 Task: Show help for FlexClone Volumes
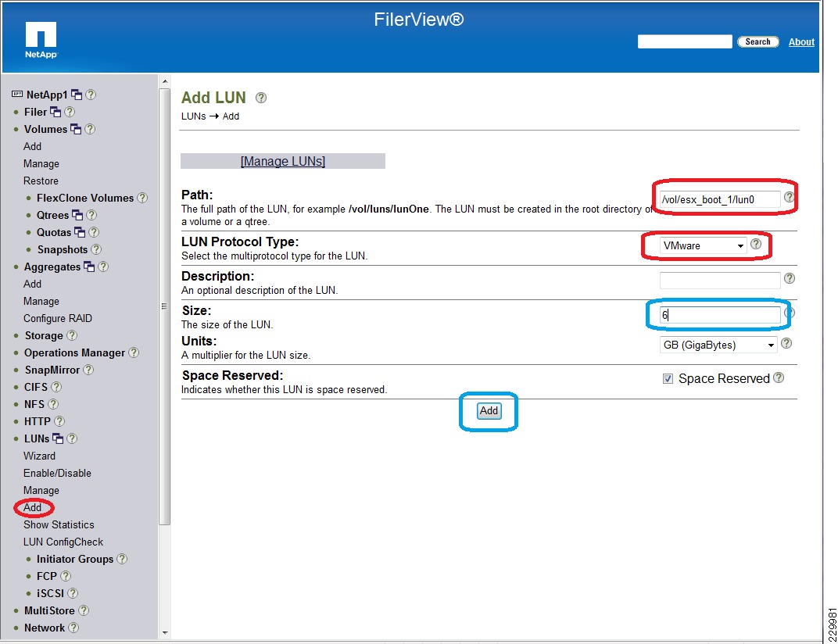tap(142, 198)
